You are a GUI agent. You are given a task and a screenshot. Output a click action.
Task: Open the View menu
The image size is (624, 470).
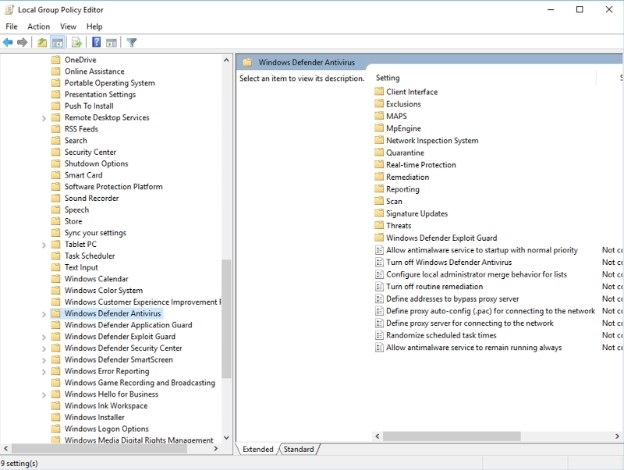point(68,26)
